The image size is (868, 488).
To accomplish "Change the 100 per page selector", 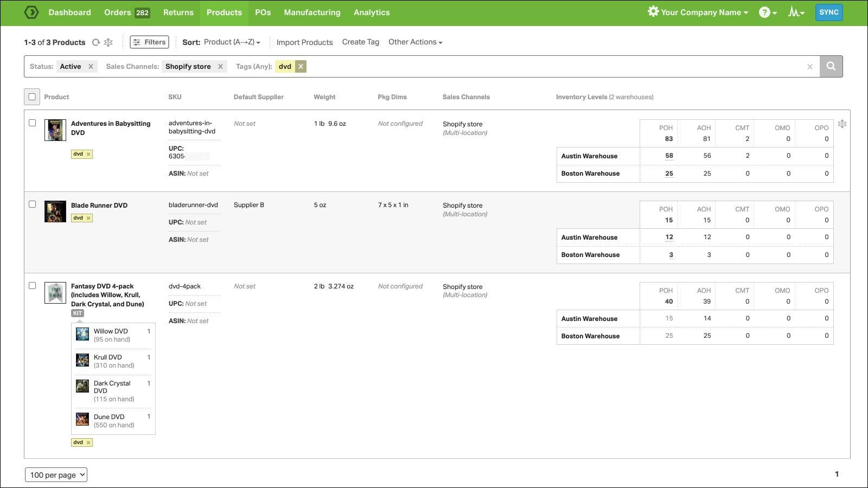I will tap(56, 475).
